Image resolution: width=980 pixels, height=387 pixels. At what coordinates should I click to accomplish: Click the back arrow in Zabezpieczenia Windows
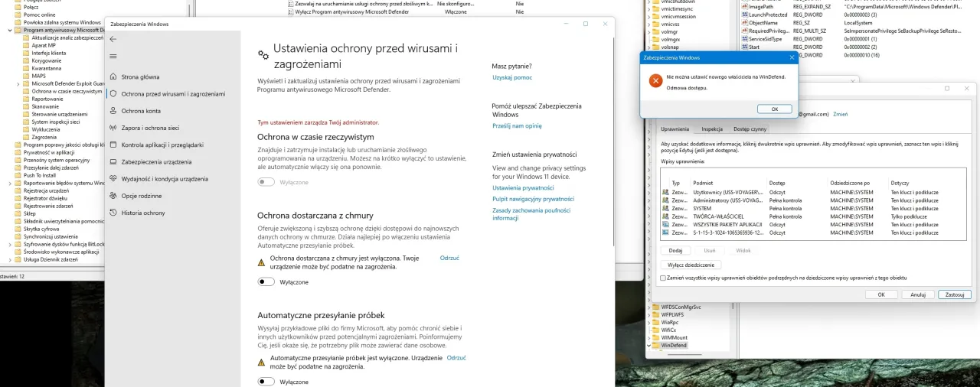point(113,39)
